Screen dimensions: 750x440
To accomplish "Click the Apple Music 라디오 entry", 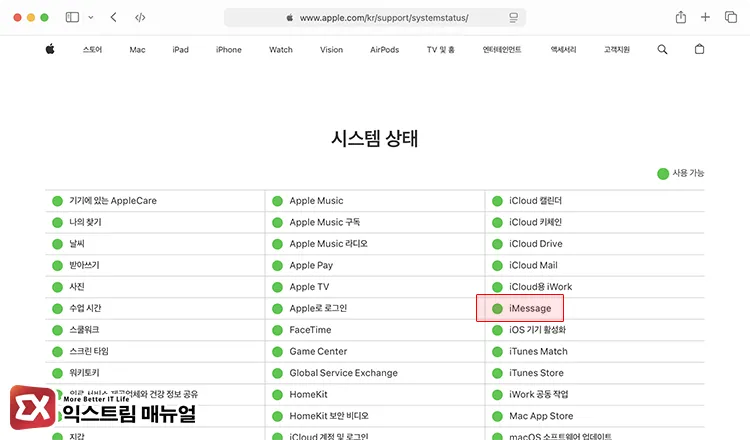I will (x=329, y=244).
